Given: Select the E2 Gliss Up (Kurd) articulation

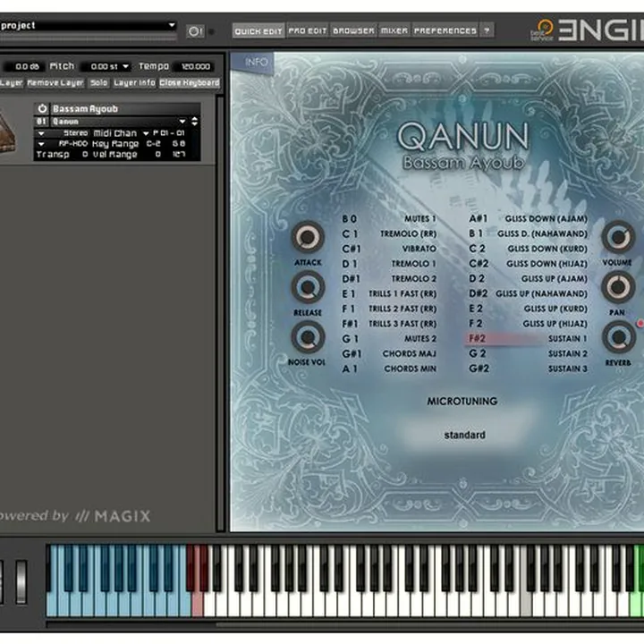Looking at the screenshot, I should tap(529, 309).
